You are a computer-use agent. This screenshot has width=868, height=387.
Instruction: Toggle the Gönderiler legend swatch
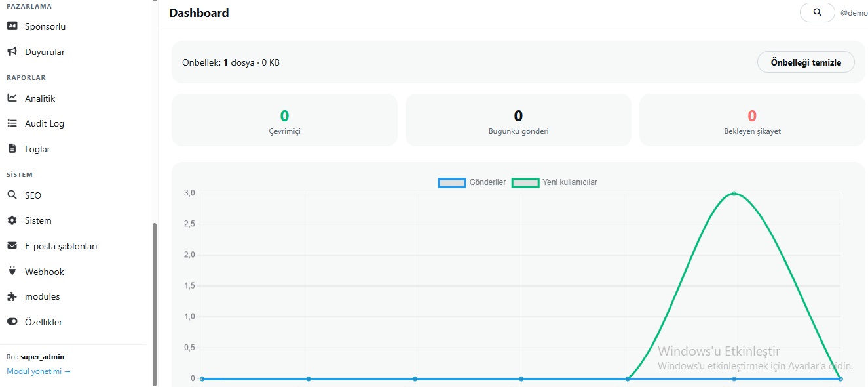(451, 182)
